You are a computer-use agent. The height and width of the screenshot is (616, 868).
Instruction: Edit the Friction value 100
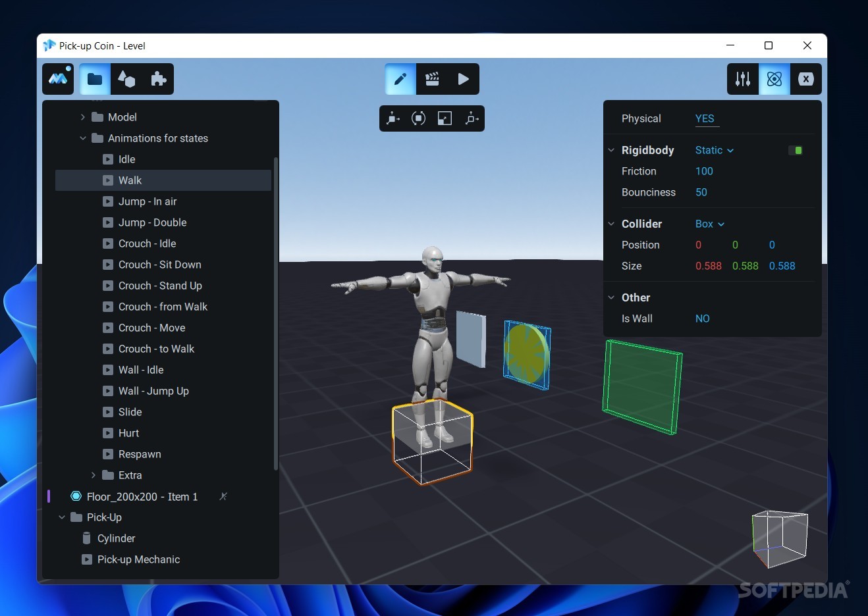pyautogui.click(x=704, y=171)
